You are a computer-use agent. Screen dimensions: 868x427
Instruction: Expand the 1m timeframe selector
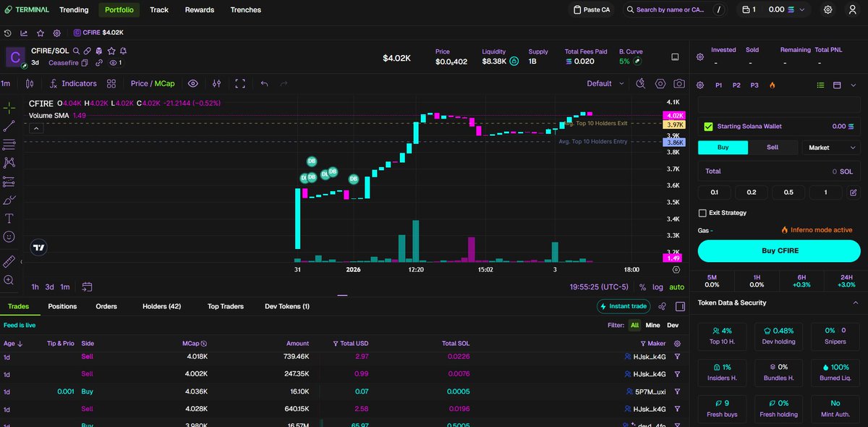[7, 83]
